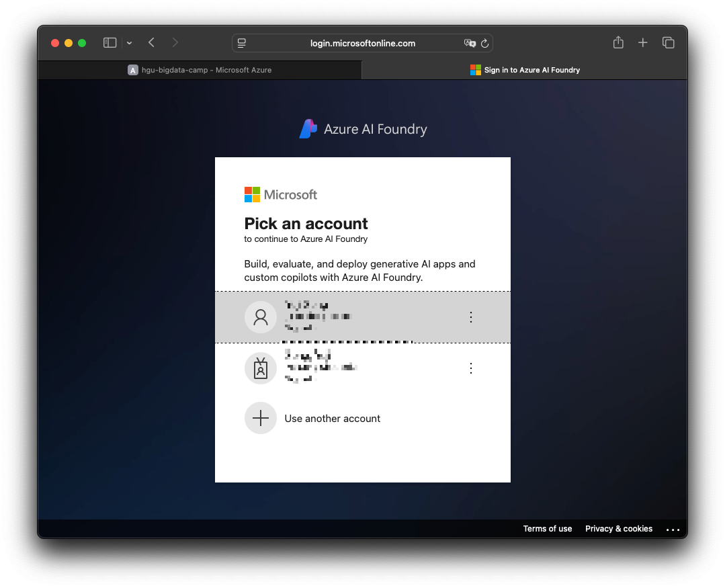Screen dimensions: 725x588
Task: Click the Azure AI Foundry logo
Action: coord(363,129)
